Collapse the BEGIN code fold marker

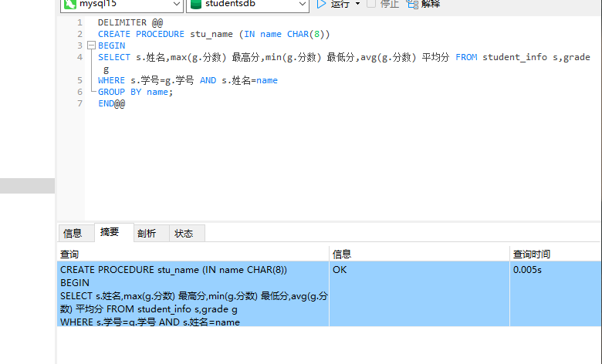91,45
